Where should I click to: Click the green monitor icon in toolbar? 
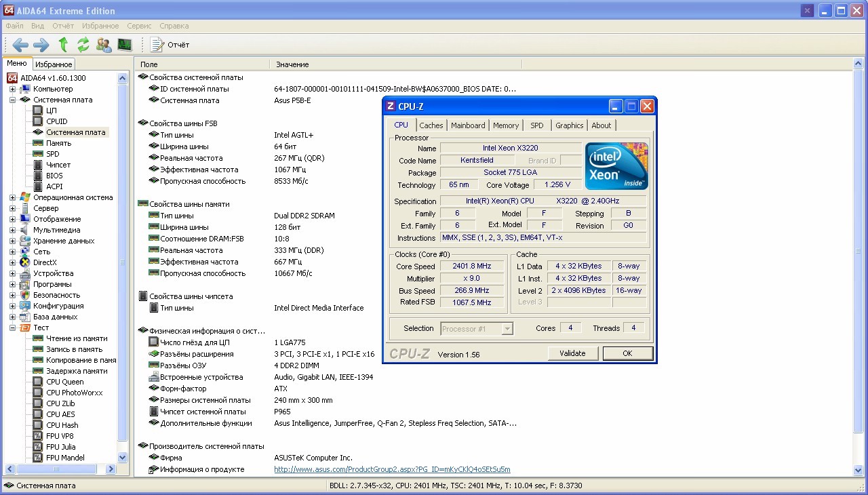tap(124, 45)
